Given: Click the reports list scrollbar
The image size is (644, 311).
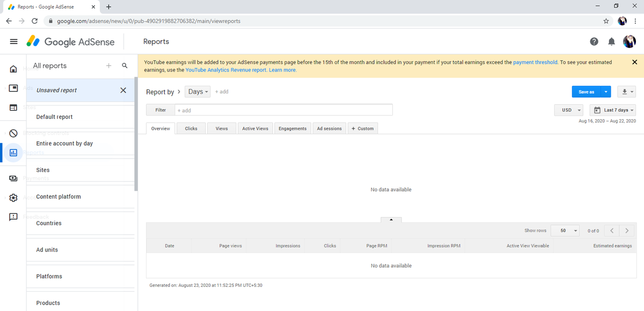Looking at the screenshot, I should coord(136,134).
